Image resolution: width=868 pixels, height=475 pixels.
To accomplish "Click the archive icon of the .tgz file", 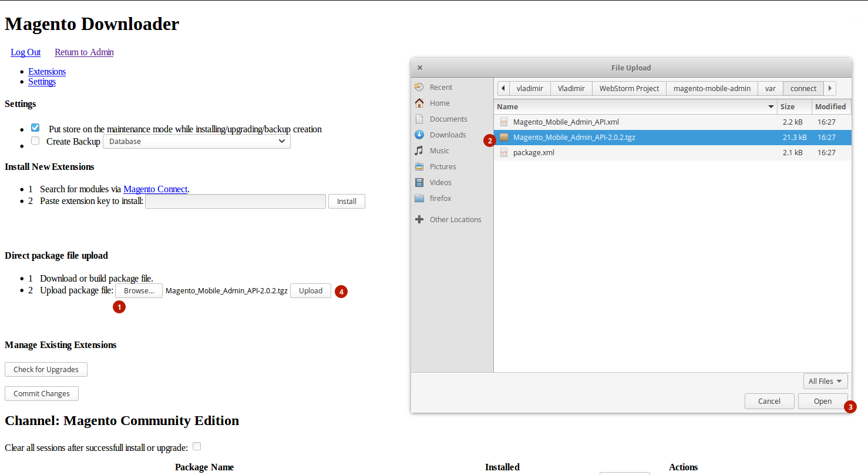I will (x=504, y=137).
